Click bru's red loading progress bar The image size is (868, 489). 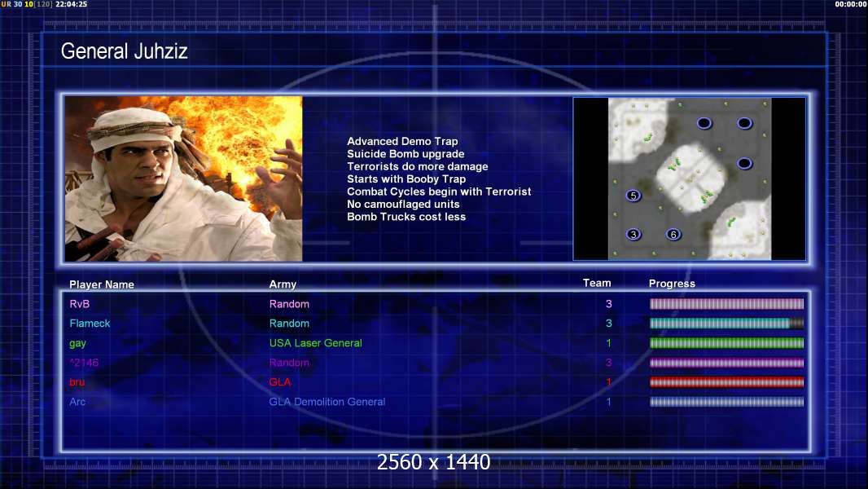726,382
